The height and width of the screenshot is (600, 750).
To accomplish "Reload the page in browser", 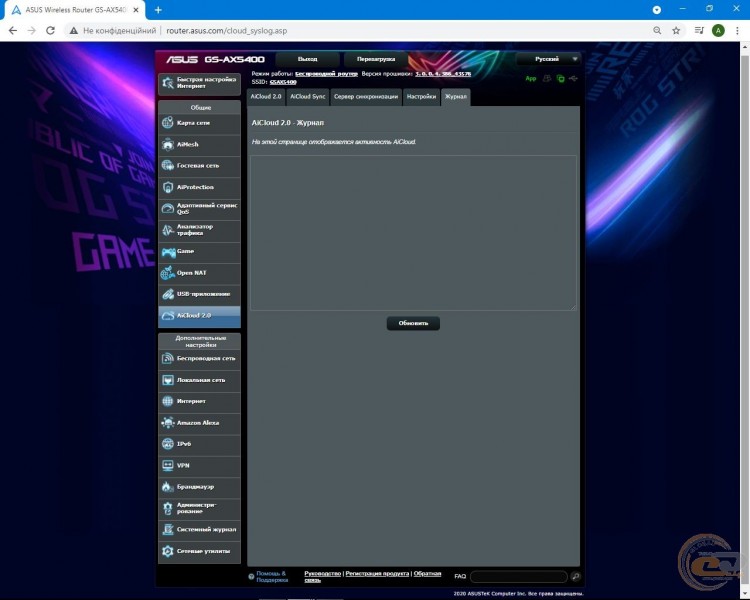I will coord(50,31).
